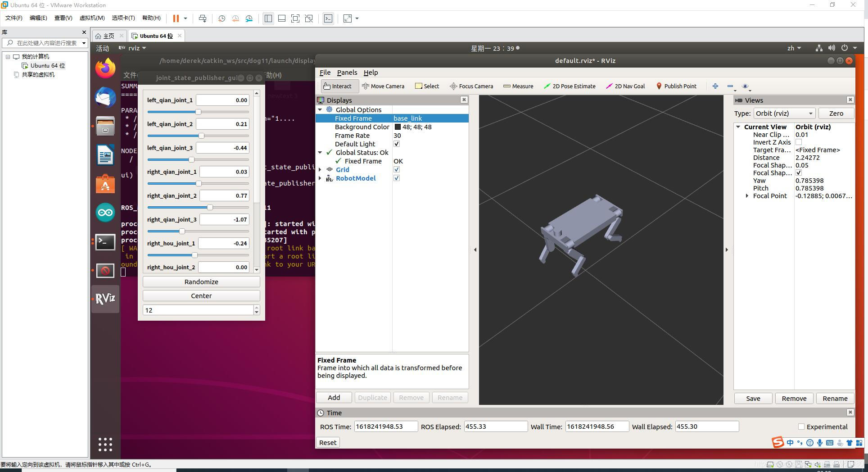Click the Fixed Frame base_link field
The image size is (868, 472).
click(x=430, y=118)
